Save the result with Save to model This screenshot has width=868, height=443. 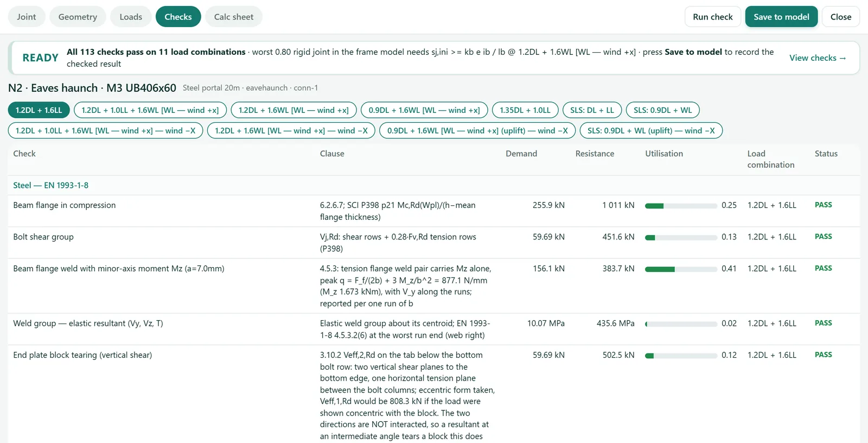coord(781,17)
